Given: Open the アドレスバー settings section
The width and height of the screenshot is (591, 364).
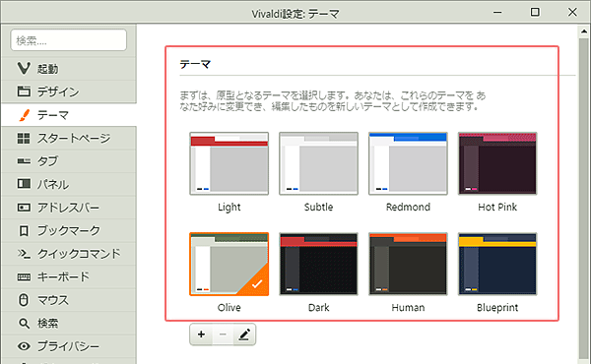Looking at the screenshot, I should (x=69, y=208).
